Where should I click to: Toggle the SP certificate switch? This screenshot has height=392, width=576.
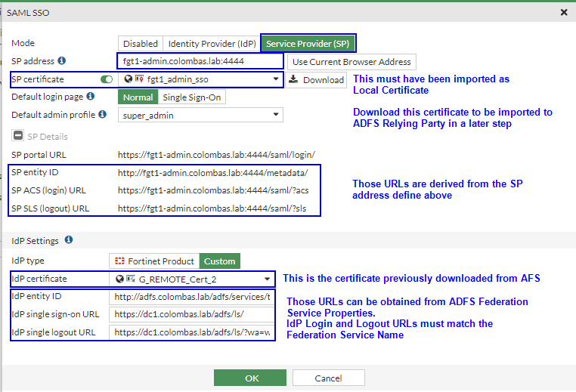[x=107, y=79]
